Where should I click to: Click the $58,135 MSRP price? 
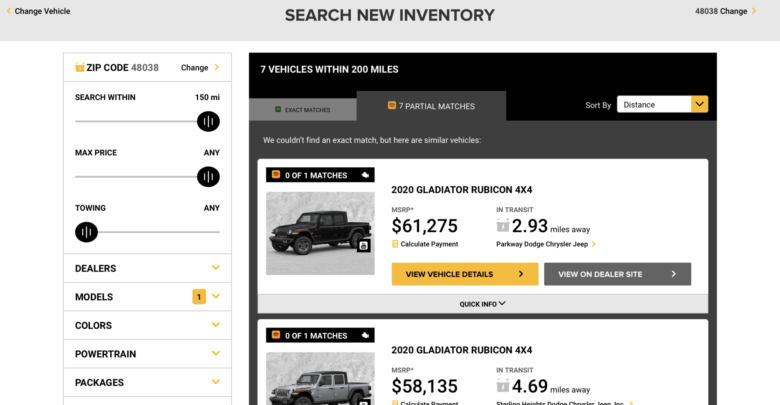424,386
